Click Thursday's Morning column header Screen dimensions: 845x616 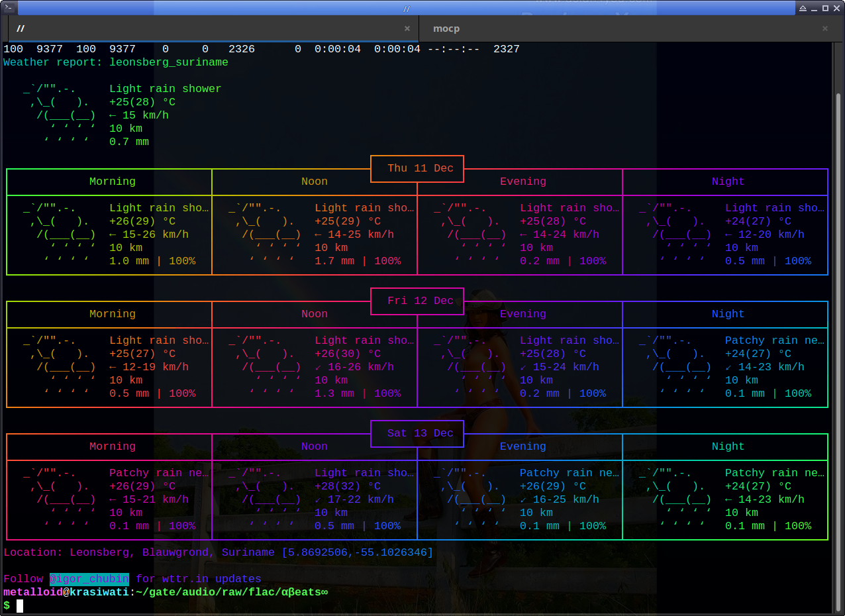point(113,181)
